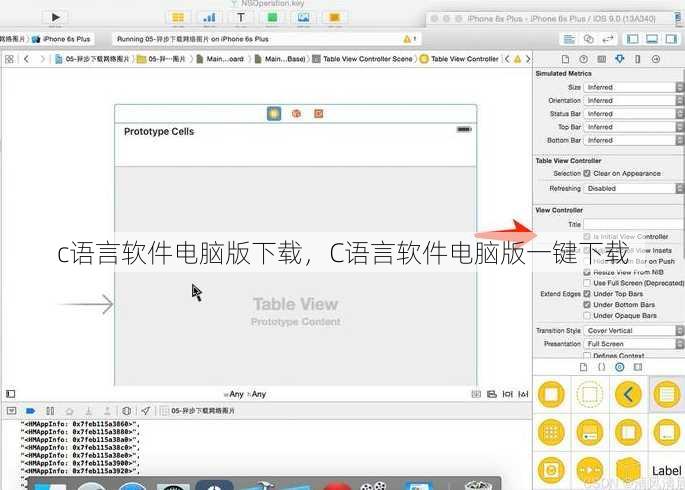Click the Table View Controller Scene breadcrumb
The width and height of the screenshot is (685, 490).
363,59
